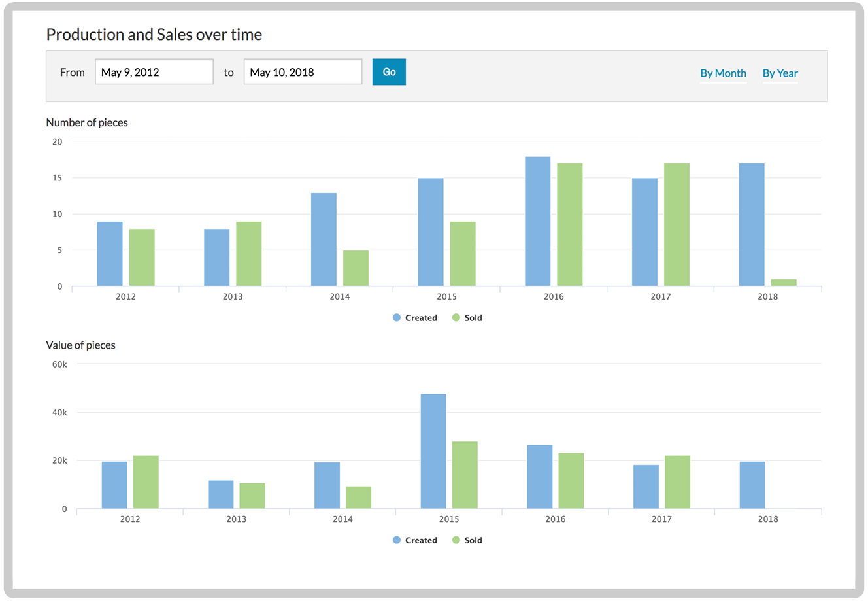The width and height of the screenshot is (868, 601).
Task: Open the From date field showing May 9, 2012
Action: click(x=154, y=71)
